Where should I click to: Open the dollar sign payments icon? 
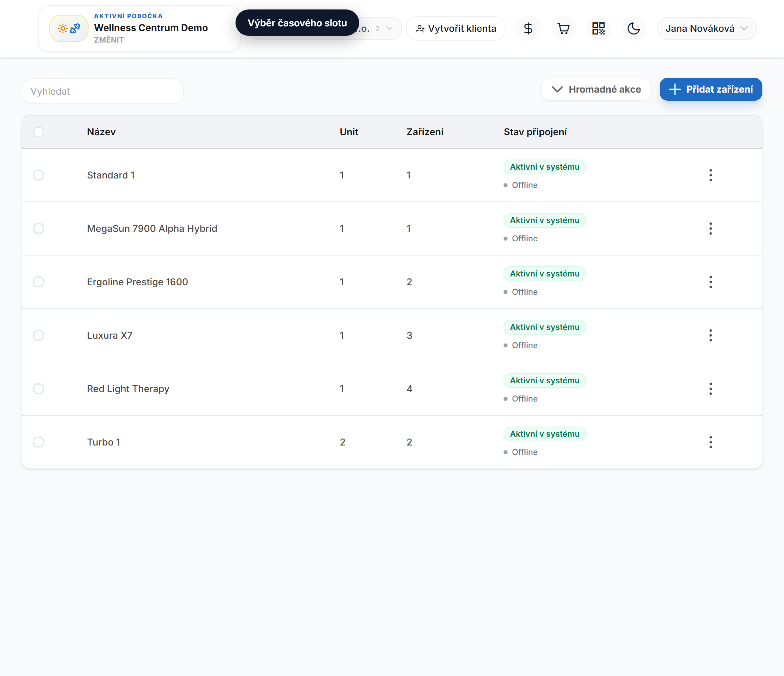(528, 28)
